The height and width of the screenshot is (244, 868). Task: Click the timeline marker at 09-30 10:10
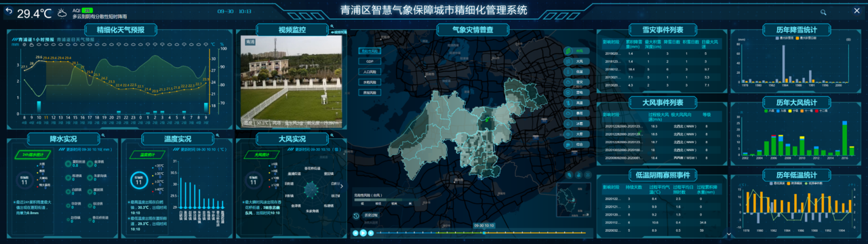[484, 232]
